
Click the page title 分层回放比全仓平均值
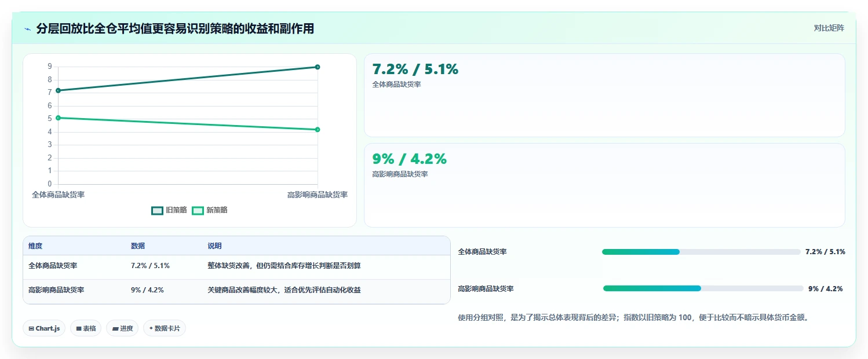click(176, 28)
